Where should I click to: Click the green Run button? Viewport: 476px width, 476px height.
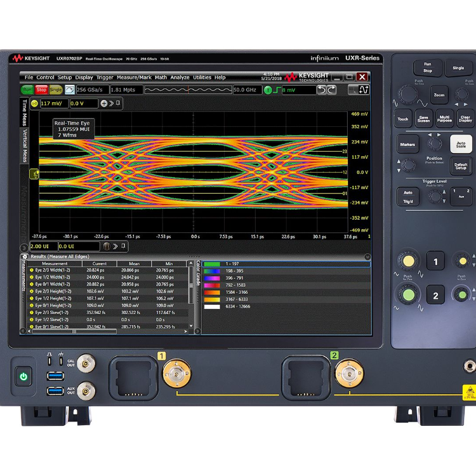tap(27, 90)
